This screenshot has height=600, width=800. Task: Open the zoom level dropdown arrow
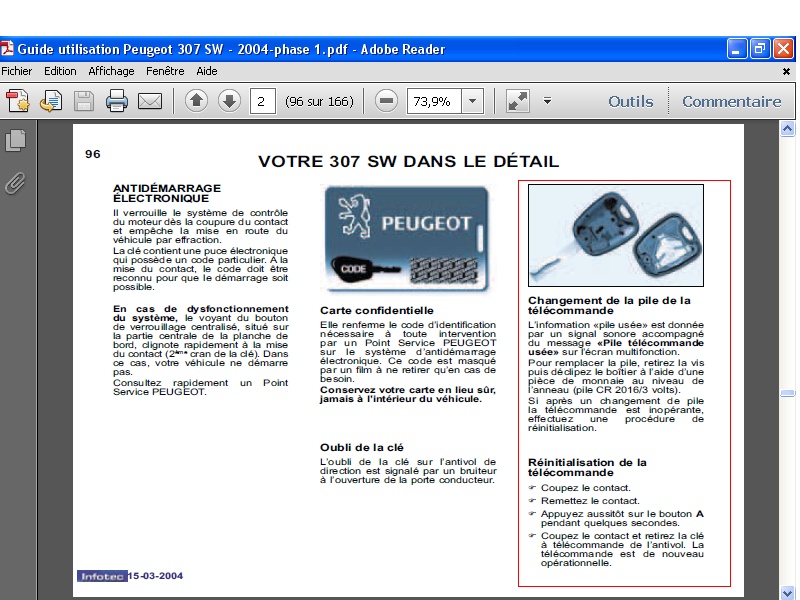(472, 101)
